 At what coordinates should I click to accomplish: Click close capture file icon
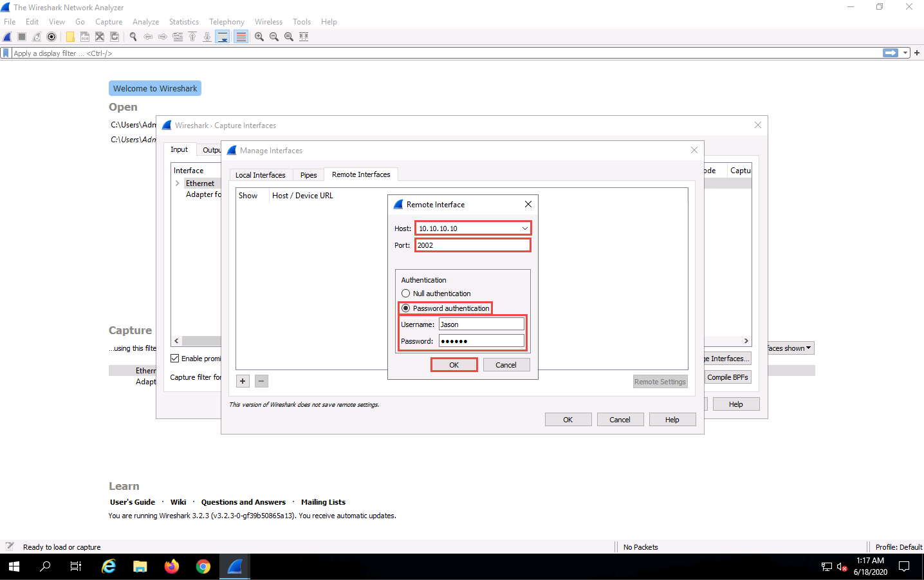(x=100, y=37)
